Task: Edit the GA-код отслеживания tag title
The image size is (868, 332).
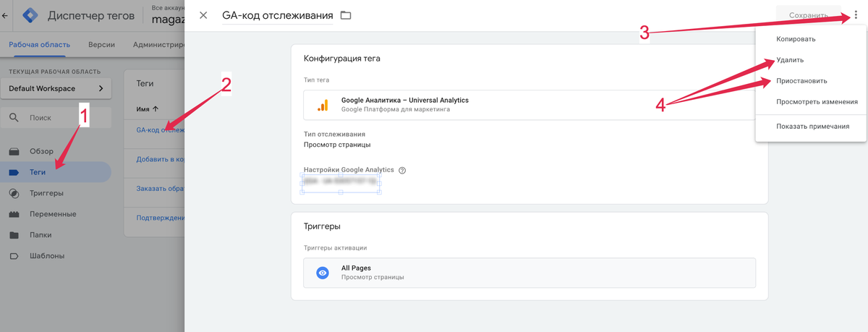Action: 278,15
